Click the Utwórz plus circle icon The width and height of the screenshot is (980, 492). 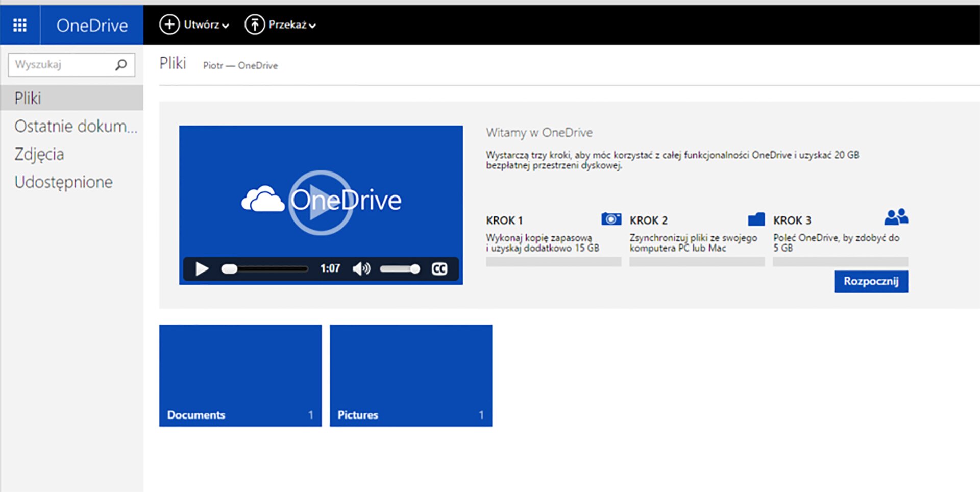169,24
